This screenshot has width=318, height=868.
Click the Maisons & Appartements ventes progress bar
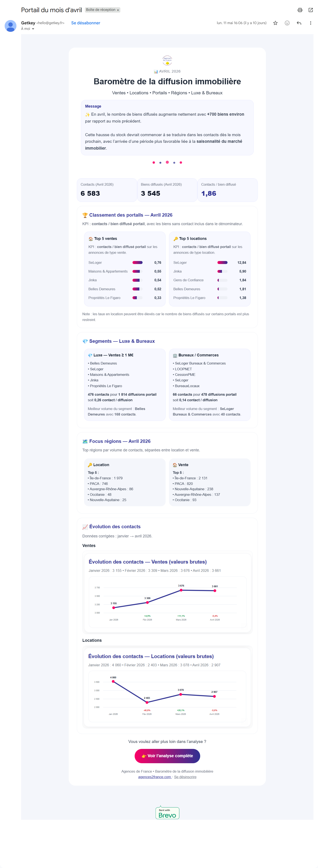tap(137, 271)
